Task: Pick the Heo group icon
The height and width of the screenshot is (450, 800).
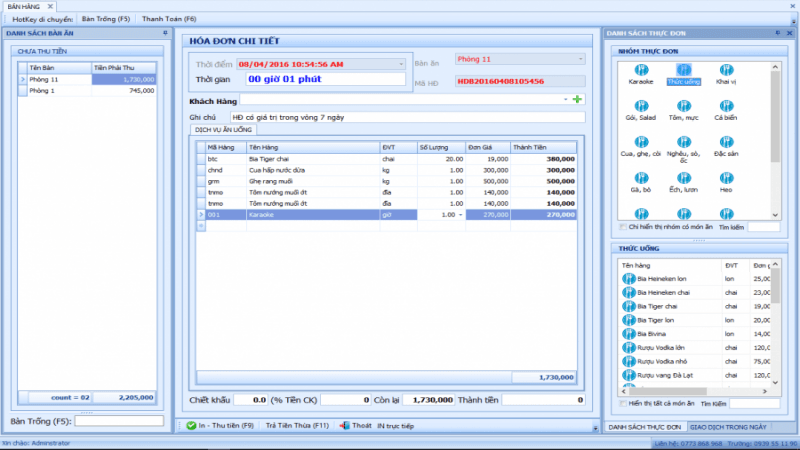Action: (x=726, y=178)
